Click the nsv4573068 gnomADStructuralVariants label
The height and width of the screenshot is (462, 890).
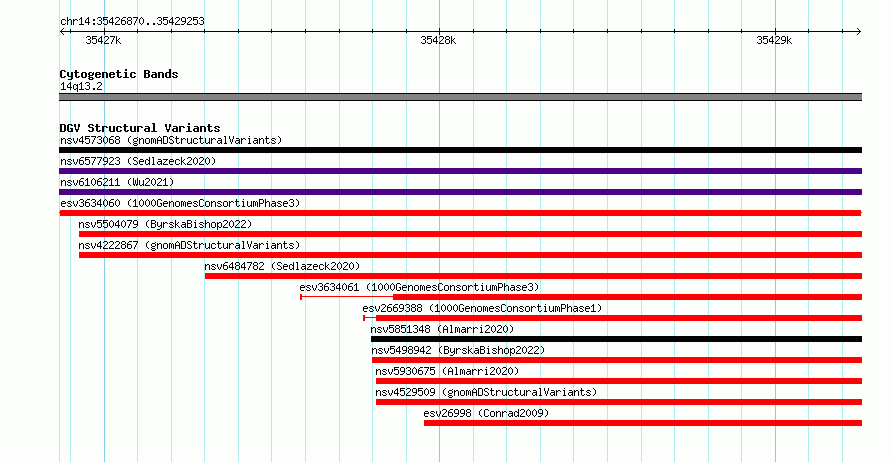pos(171,140)
